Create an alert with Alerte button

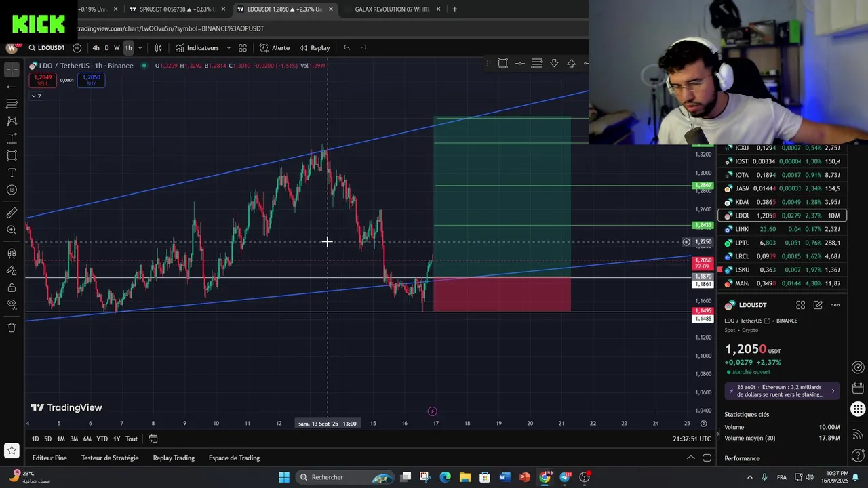275,48
